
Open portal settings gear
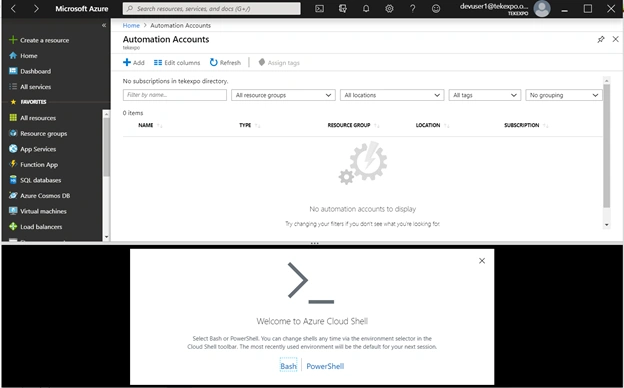coord(389,9)
